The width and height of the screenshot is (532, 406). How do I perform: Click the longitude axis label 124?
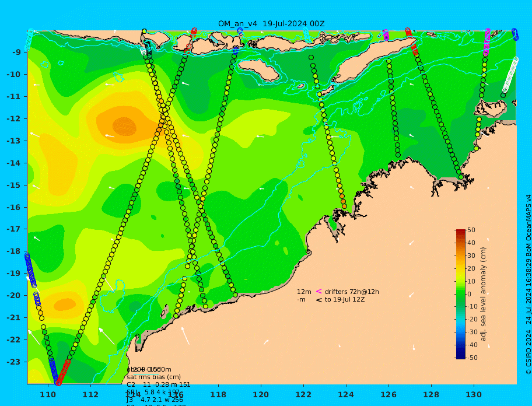pos(346,395)
